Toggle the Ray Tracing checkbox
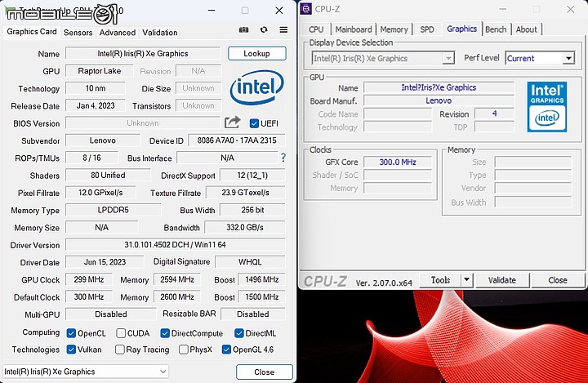Viewport: 588px width, 383px height. tap(119, 350)
